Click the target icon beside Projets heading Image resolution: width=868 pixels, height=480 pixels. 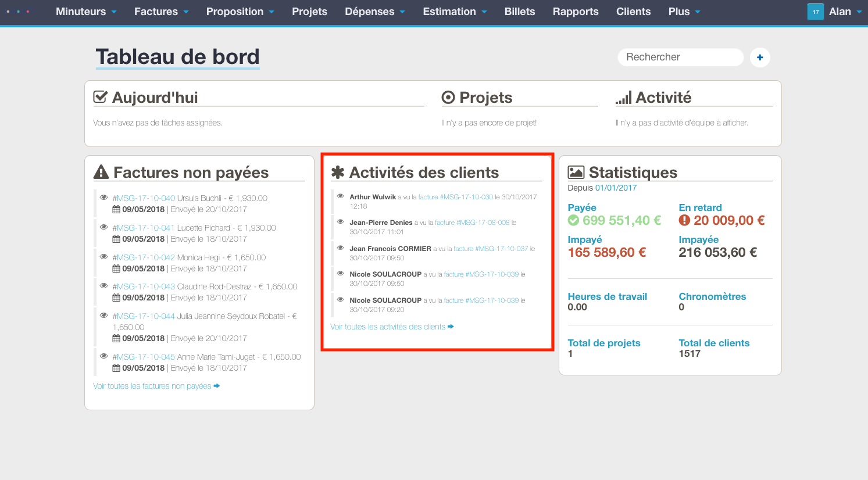448,97
